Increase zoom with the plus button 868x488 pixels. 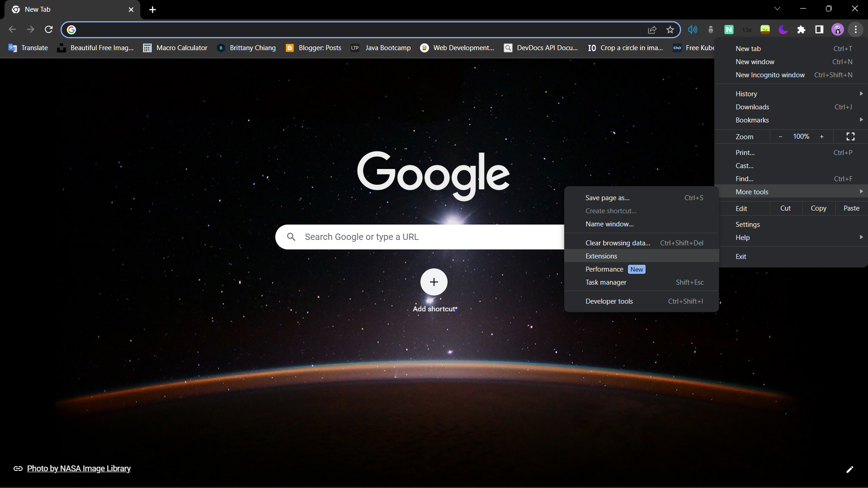pyautogui.click(x=822, y=136)
